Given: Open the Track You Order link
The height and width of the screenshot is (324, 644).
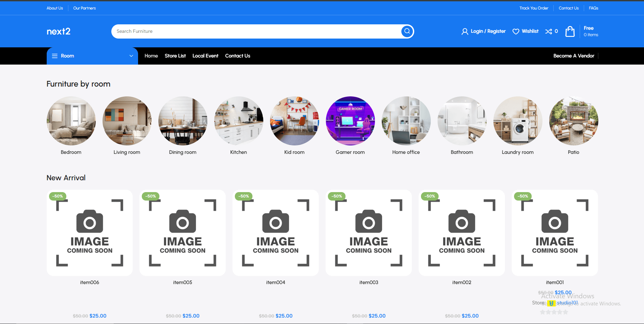Looking at the screenshot, I should tap(534, 8).
